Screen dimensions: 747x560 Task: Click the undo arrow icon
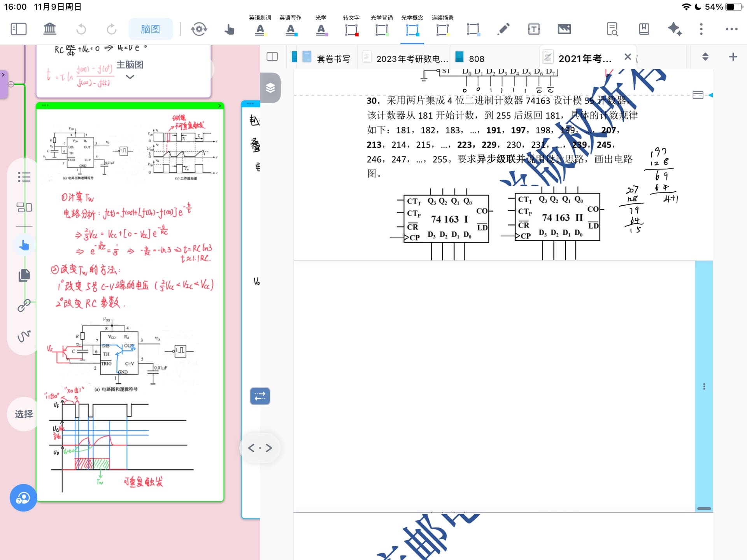coord(81,29)
